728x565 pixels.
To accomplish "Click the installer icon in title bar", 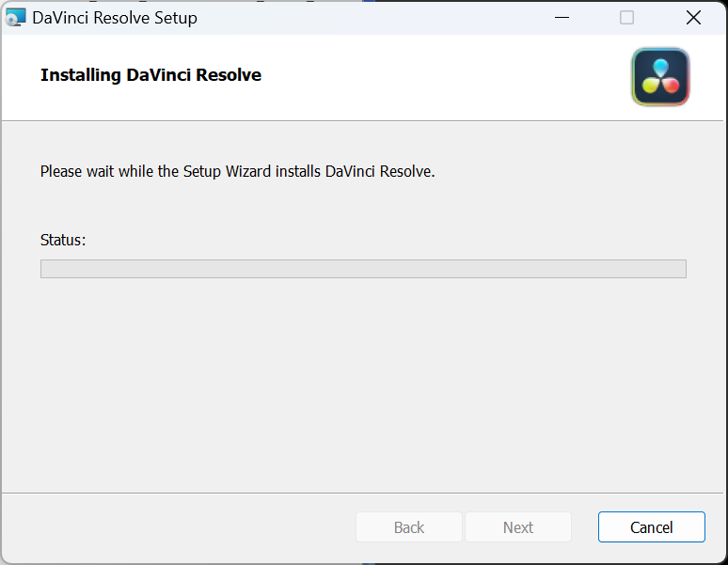I will click(x=15, y=18).
